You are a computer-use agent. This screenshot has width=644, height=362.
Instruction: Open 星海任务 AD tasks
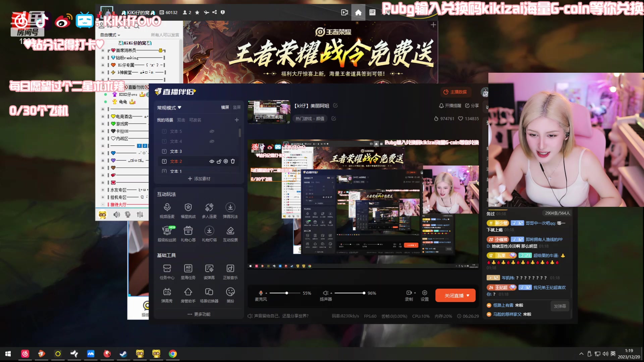point(188,271)
